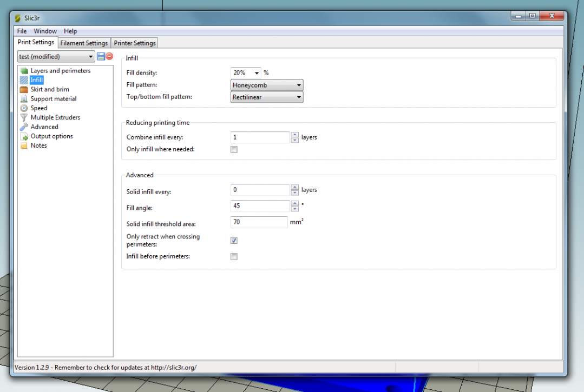
Task: Select the Infill item in the sidebar
Action: [36, 80]
